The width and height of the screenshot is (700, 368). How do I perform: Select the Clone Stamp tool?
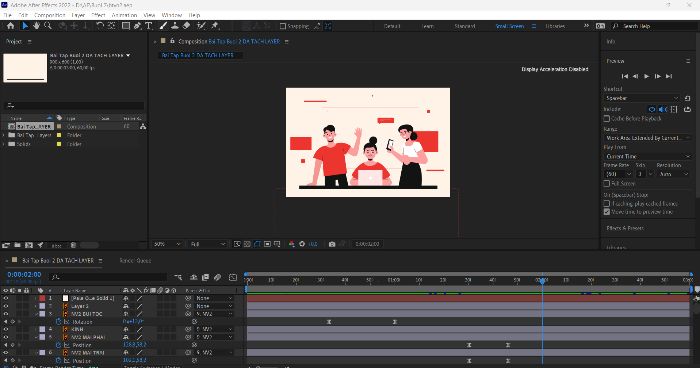(175, 26)
